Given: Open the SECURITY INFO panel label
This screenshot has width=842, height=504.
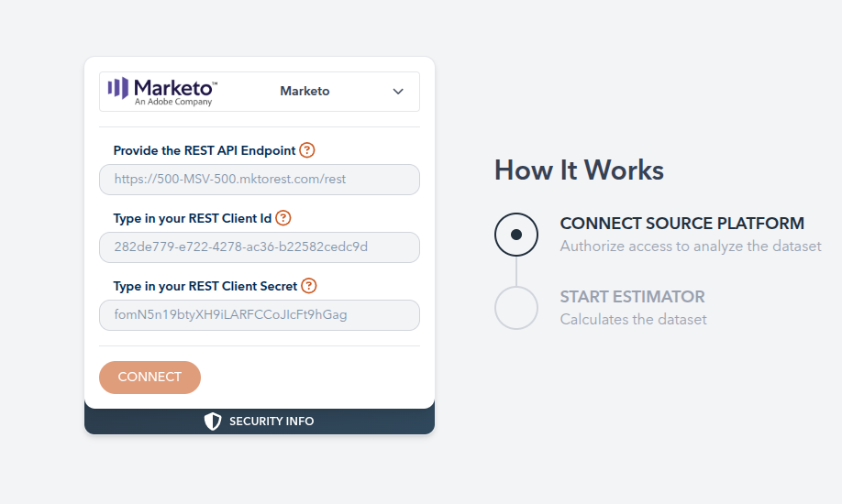Looking at the screenshot, I should tap(271, 422).
